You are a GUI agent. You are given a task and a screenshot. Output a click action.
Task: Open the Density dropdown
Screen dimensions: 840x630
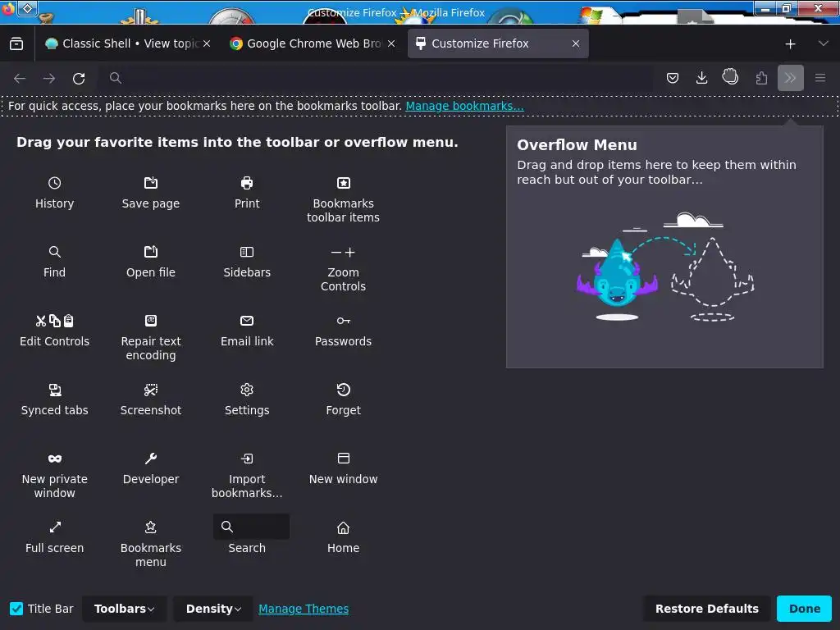[x=213, y=609]
